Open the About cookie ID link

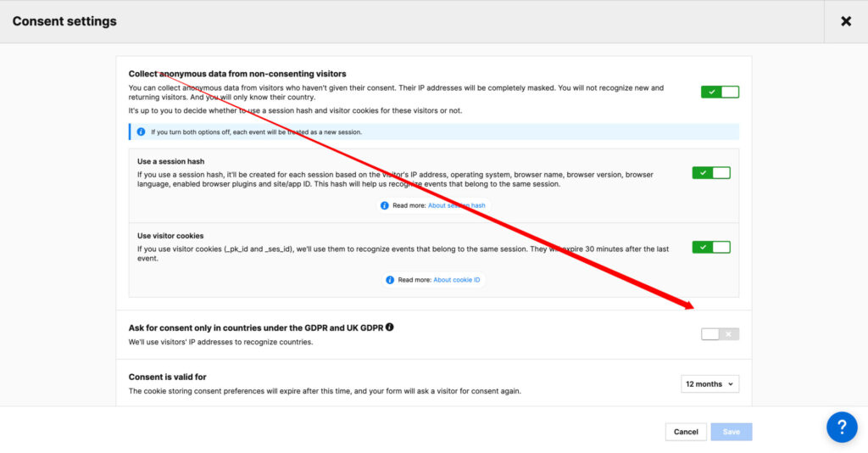tap(457, 280)
